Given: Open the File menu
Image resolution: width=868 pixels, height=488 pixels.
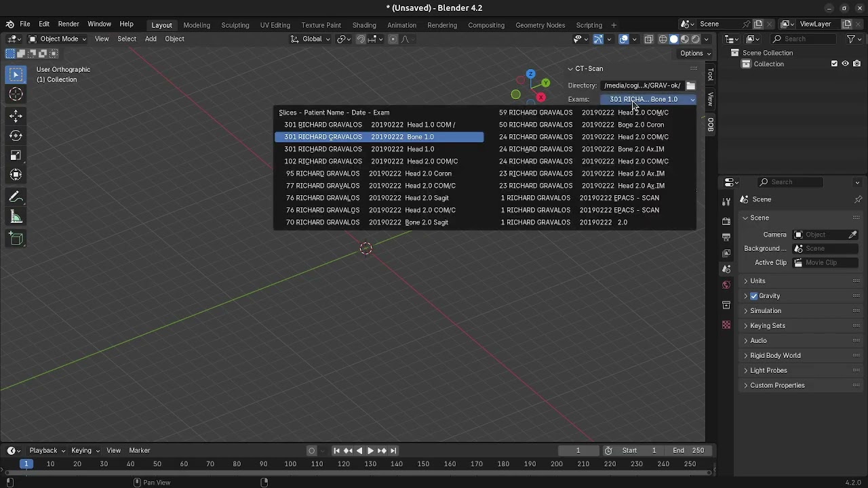Looking at the screenshot, I should 24,24.
